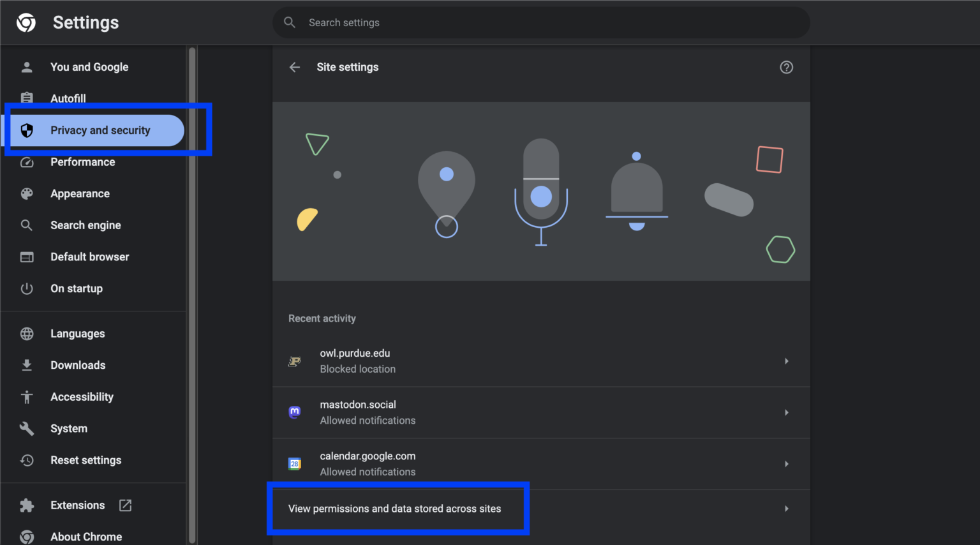The width and height of the screenshot is (980, 545).
Task: Open the Extensions link
Action: pyautogui.click(x=93, y=505)
